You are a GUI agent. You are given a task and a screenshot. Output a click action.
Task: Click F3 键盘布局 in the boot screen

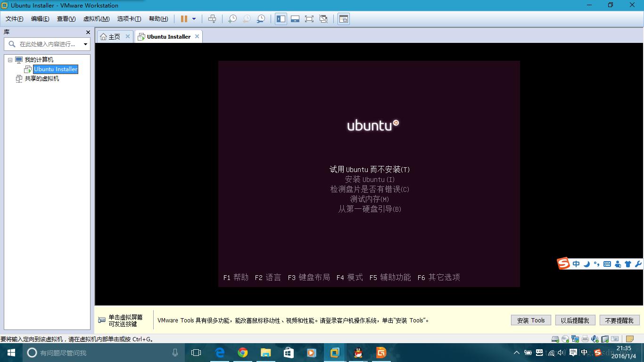309,277
